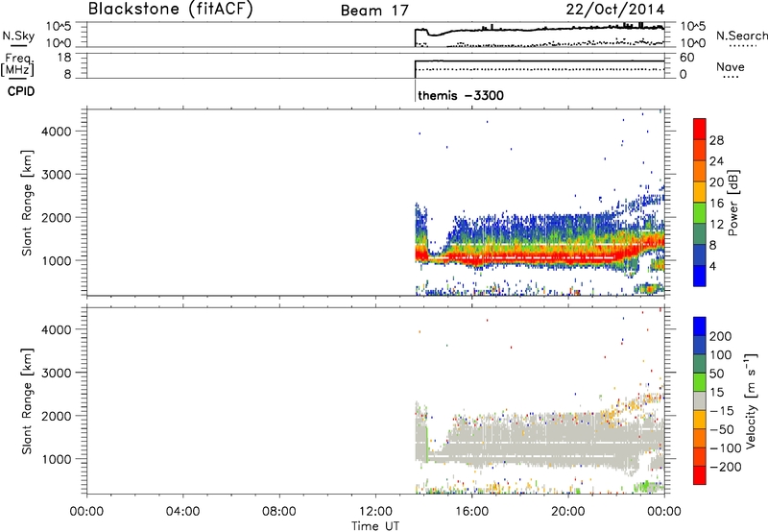Click the "60" Nave axis tick label

point(686,58)
